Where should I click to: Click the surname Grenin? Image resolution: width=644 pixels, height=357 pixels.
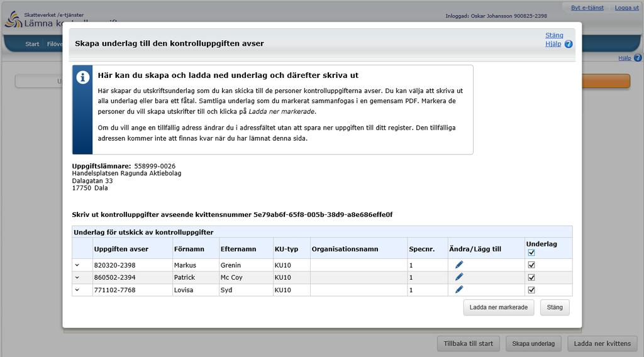pyautogui.click(x=230, y=265)
